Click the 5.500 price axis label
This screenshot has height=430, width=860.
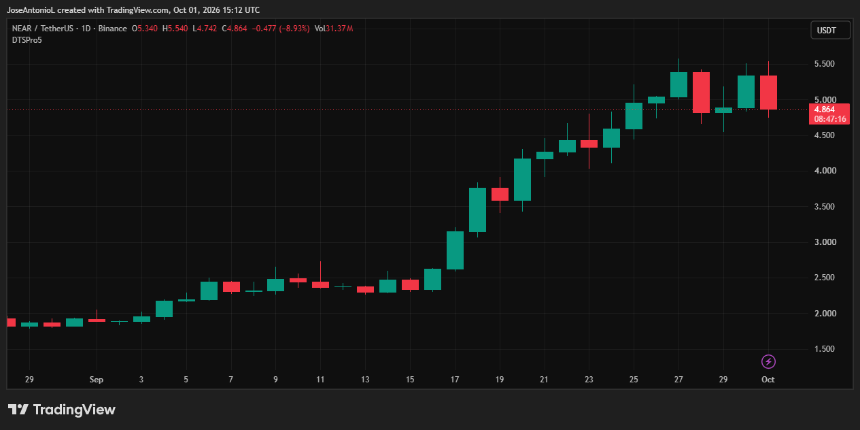tap(825, 64)
